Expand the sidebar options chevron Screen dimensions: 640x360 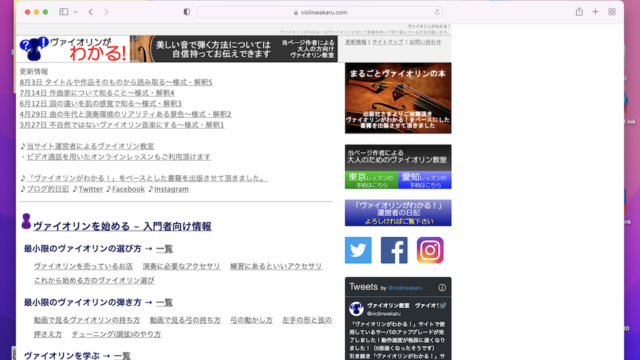tap(76, 12)
